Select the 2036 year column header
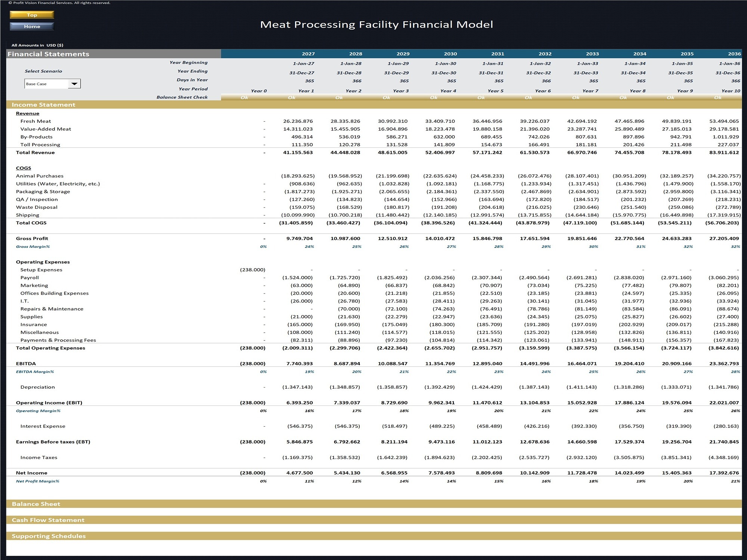The height and width of the screenshot is (560, 747). [734, 54]
